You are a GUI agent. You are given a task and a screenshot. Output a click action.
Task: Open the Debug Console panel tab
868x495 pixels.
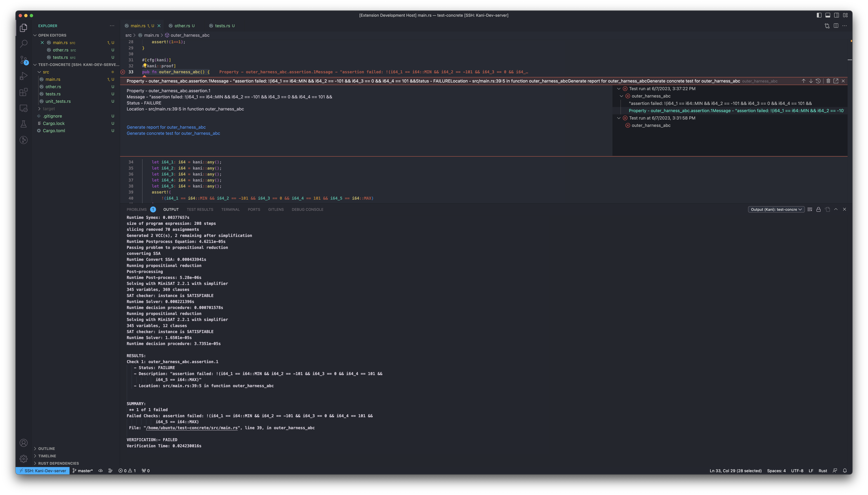307,209
